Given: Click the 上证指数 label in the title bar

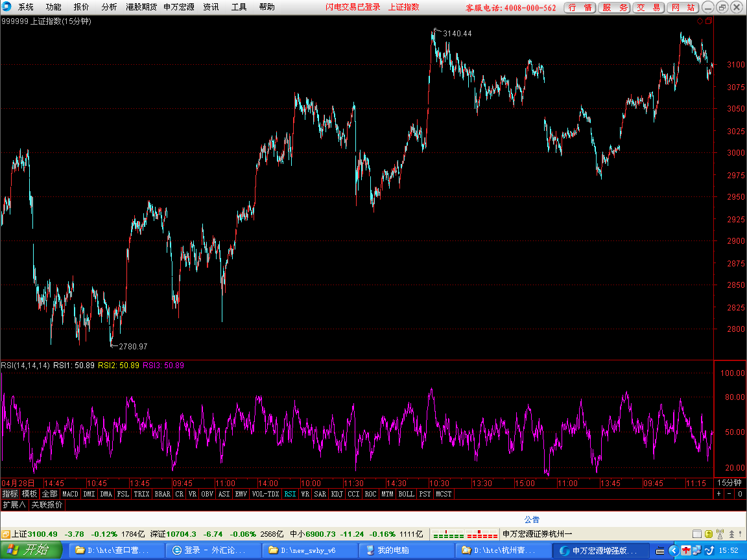Looking at the screenshot, I should [403, 6].
